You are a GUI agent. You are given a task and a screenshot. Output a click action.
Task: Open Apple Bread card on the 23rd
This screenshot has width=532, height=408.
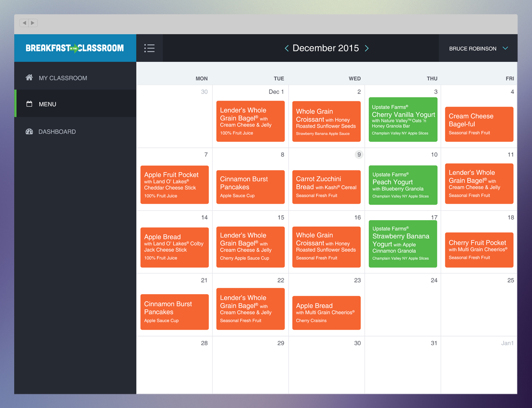326,313
